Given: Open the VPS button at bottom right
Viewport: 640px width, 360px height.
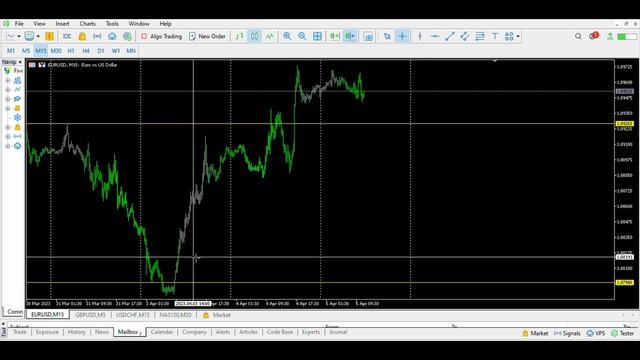Looking at the screenshot, I should (596, 333).
